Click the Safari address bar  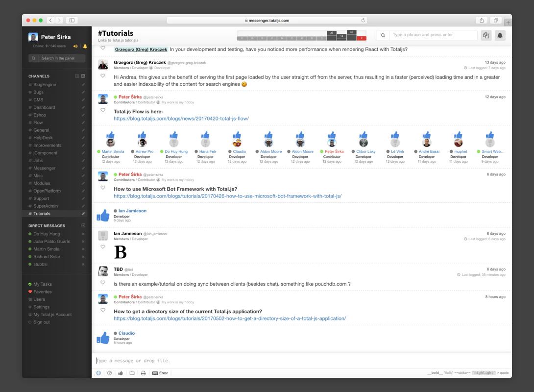(267, 21)
